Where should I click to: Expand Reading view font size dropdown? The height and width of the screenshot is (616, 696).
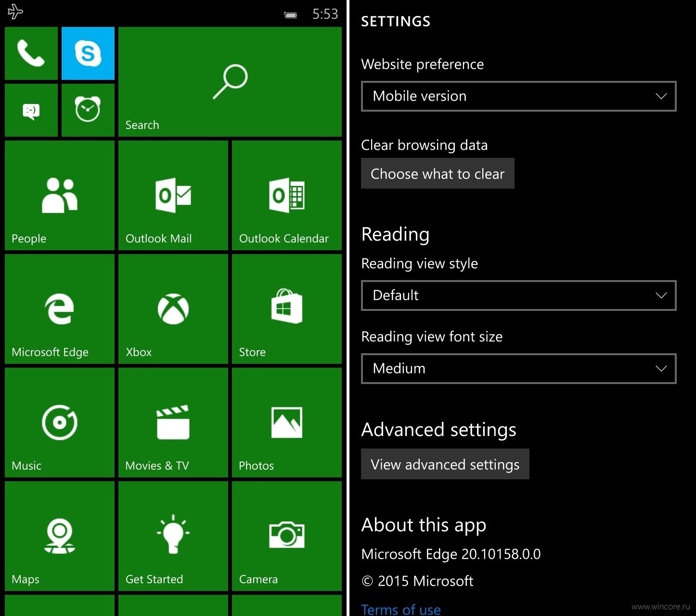point(519,369)
